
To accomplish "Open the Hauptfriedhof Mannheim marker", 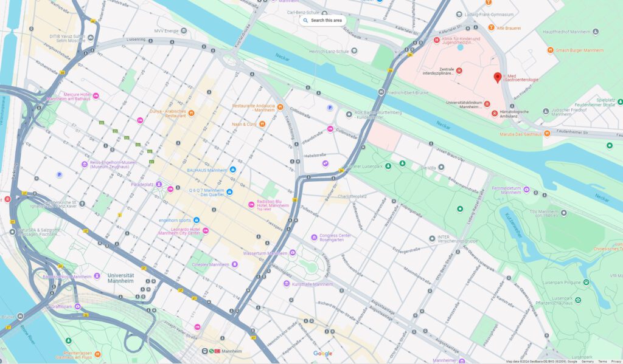I will pos(595,32).
